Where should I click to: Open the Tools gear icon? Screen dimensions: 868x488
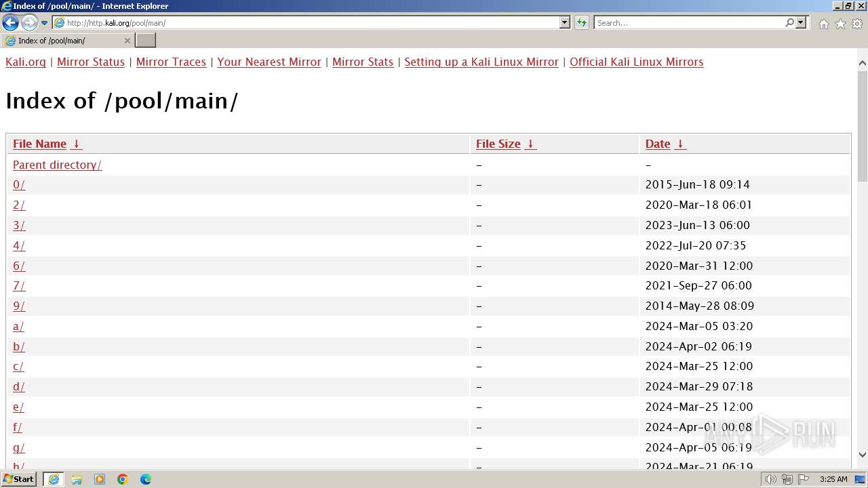click(857, 24)
